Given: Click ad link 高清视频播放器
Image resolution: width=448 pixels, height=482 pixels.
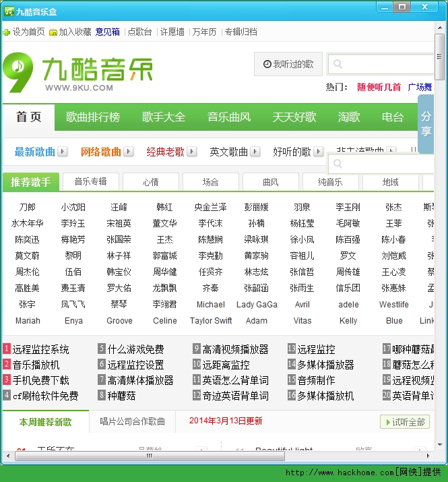Looking at the screenshot, I should point(235,349).
